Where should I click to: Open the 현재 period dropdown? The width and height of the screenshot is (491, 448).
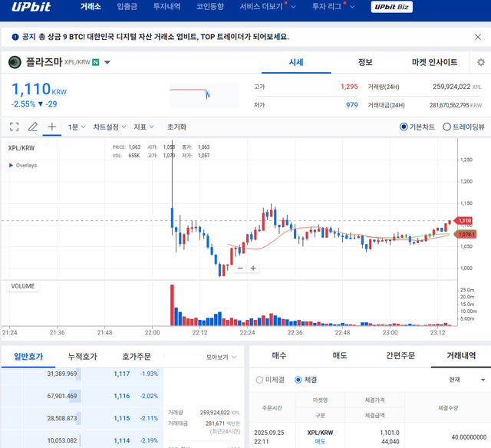[466, 380]
